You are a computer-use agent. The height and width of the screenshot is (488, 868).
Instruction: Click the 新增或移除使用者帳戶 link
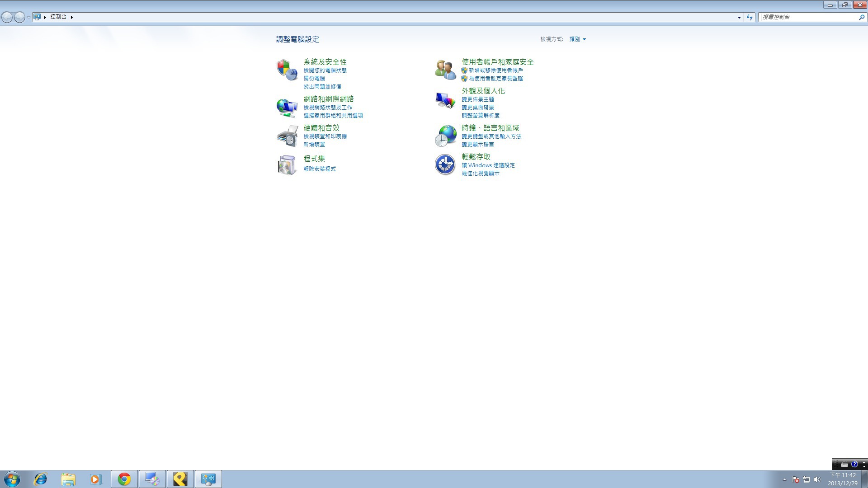pyautogui.click(x=496, y=70)
